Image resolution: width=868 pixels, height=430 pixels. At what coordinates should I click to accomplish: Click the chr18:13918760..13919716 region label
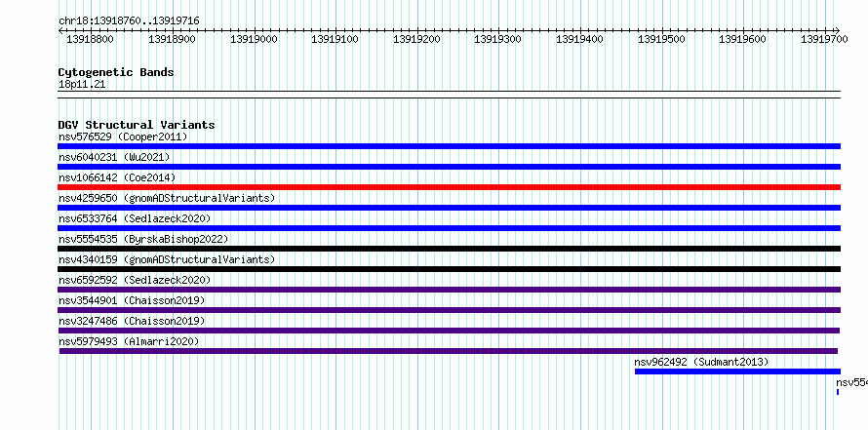(x=129, y=21)
